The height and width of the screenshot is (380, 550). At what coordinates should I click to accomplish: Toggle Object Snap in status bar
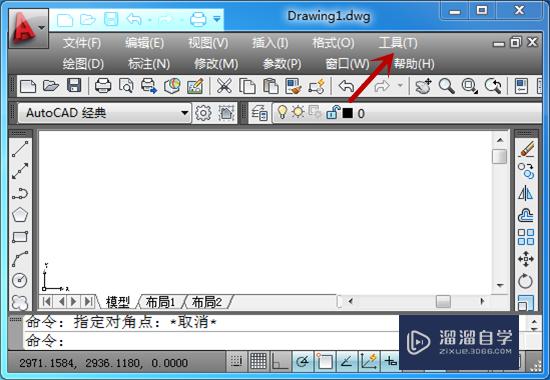tap(324, 361)
